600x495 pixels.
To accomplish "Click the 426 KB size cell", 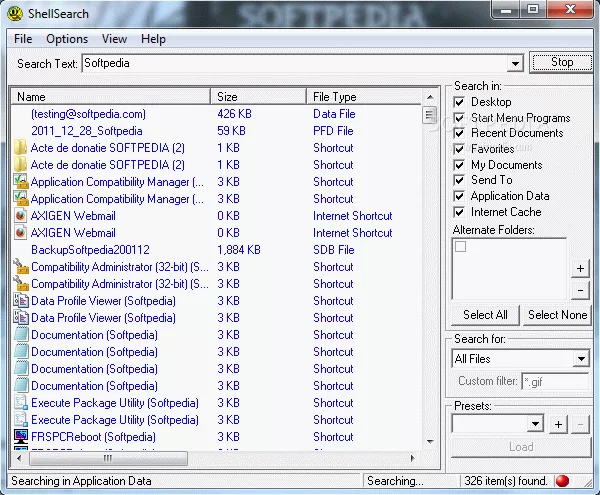I will (234, 114).
